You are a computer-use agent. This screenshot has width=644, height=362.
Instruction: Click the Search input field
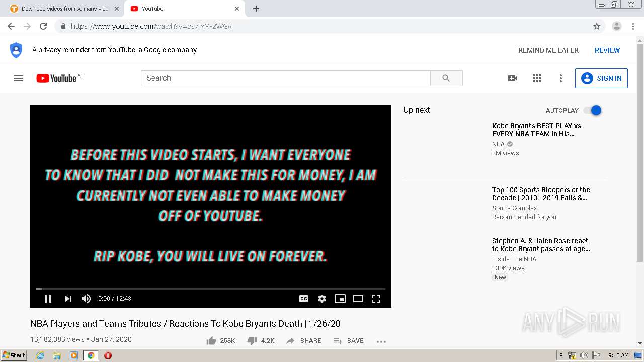(286, 78)
